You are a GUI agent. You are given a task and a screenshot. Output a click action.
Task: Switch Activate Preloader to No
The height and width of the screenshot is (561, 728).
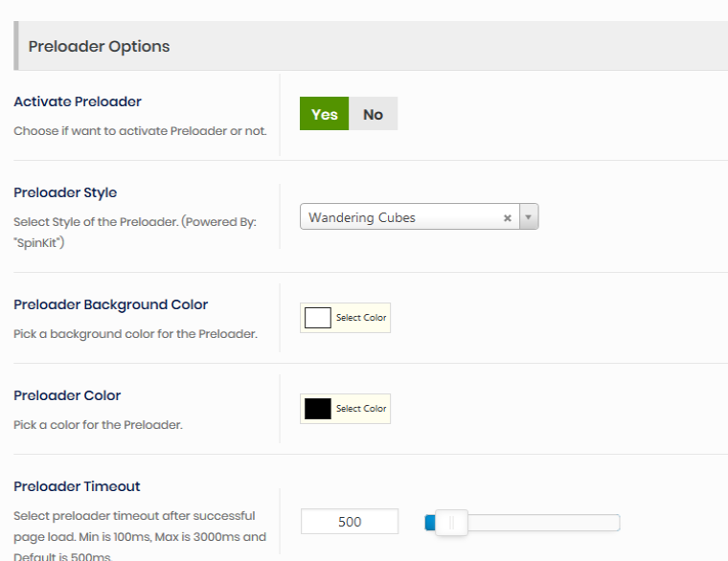(373, 114)
